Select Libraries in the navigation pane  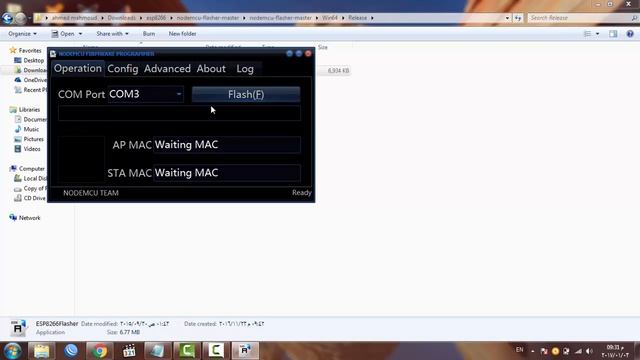coord(29,109)
